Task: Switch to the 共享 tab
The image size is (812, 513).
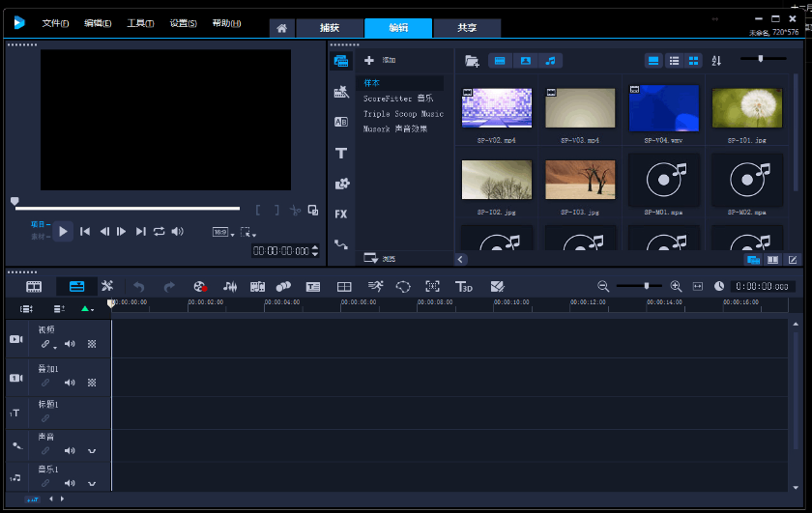Action: pos(467,28)
